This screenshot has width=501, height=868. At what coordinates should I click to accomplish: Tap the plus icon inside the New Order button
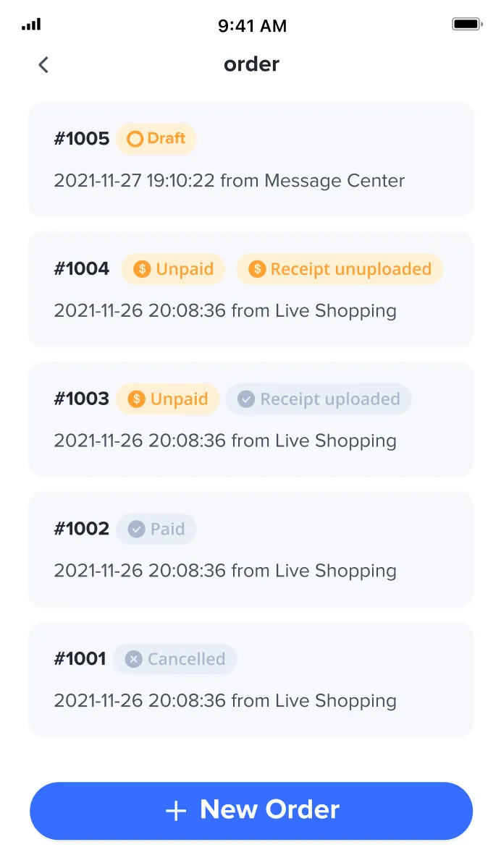pyautogui.click(x=176, y=810)
